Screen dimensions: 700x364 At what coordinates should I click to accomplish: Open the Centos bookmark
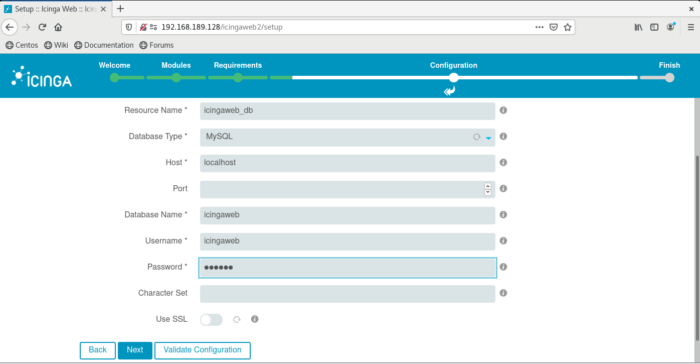(21, 45)
